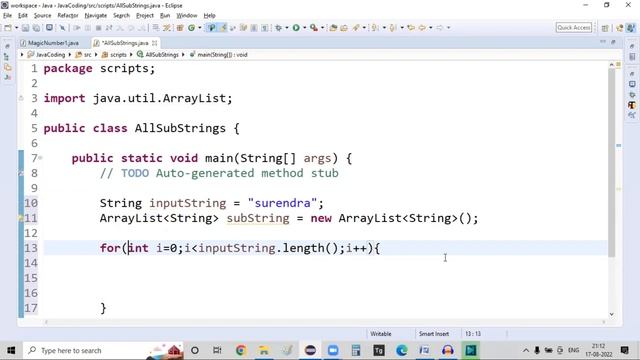This screenshot has height=360, width=640.
Task: Click the Back navigation arrow icon
Action: pyautogui.click(x=422, y=28)
